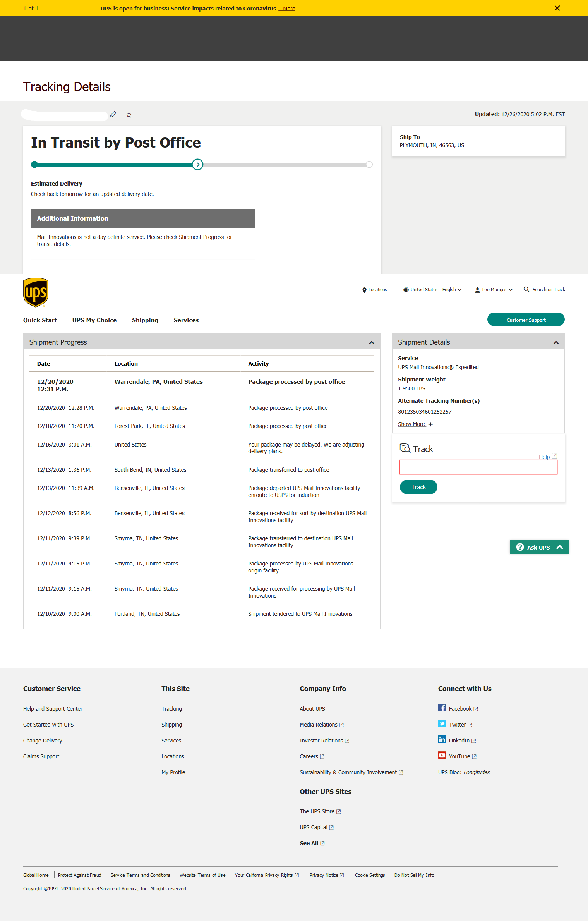Close the yellow Coronavirus alert banner
This screenshot has width=588, height=921.
click(557, 8)
